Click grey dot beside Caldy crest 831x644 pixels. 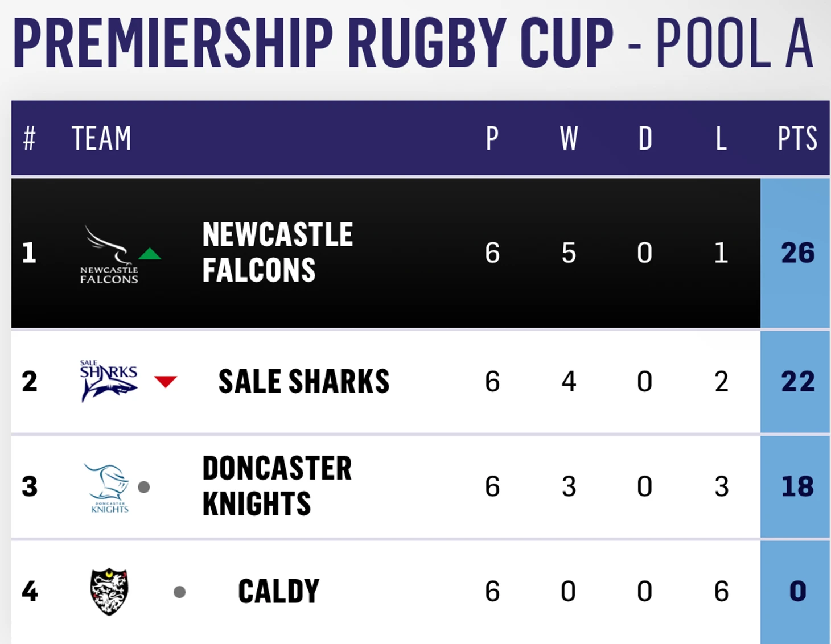point(179,592)
